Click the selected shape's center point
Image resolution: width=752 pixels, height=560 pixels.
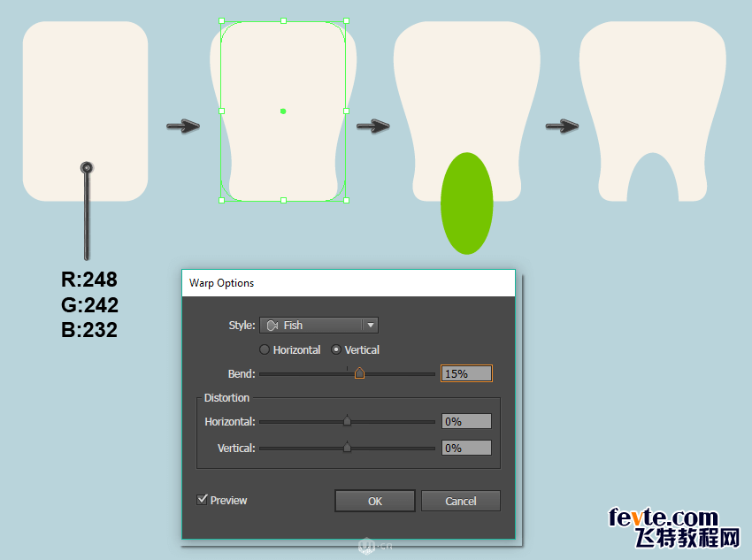[283, 111]
